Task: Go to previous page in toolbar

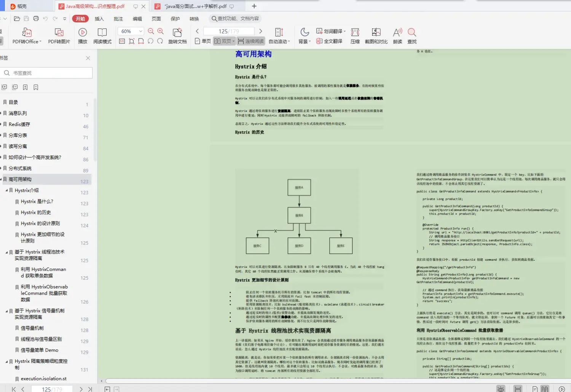Action: pyautogui.click(x=197, y=31)
